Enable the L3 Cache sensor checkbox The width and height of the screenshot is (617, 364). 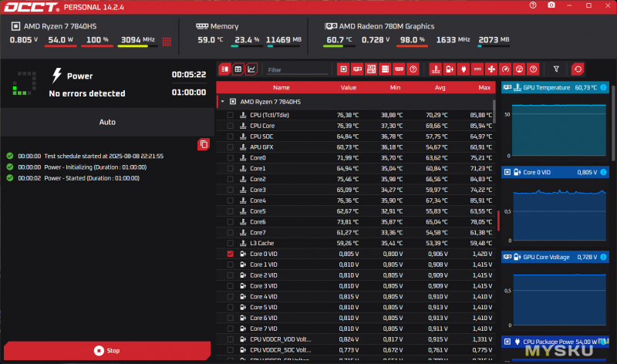(x=231, y=243)
